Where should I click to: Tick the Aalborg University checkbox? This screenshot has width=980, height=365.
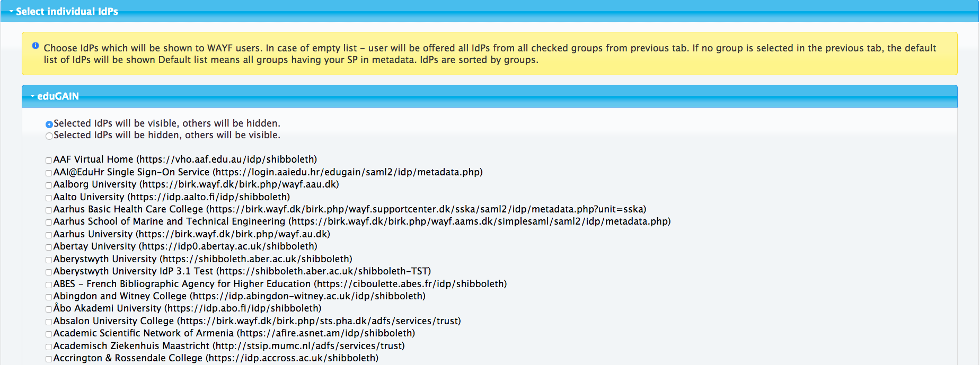[x=49, y=185]
